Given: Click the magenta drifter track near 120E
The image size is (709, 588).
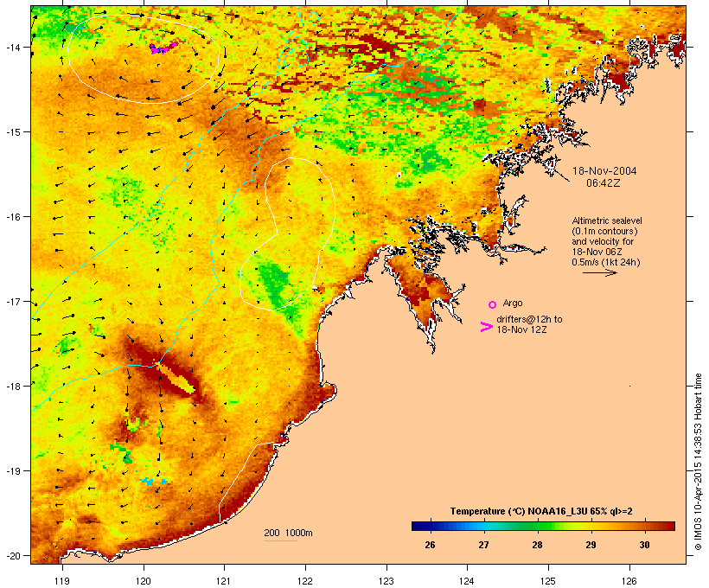Looking at the screenshot, I should [163, 48].
